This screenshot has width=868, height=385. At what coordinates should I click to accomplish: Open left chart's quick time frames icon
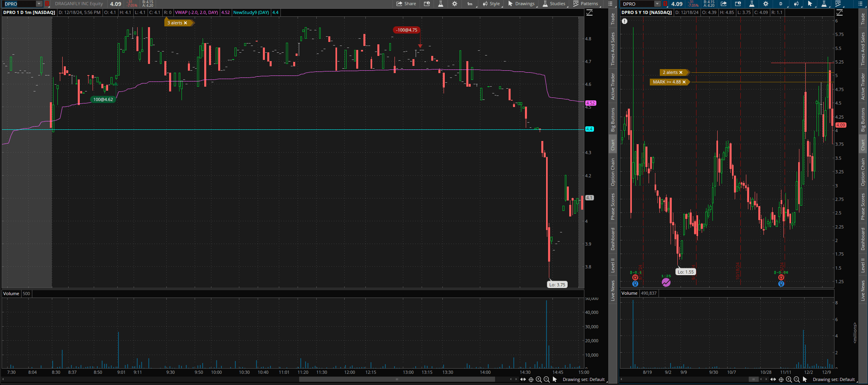tap(427, 4)
